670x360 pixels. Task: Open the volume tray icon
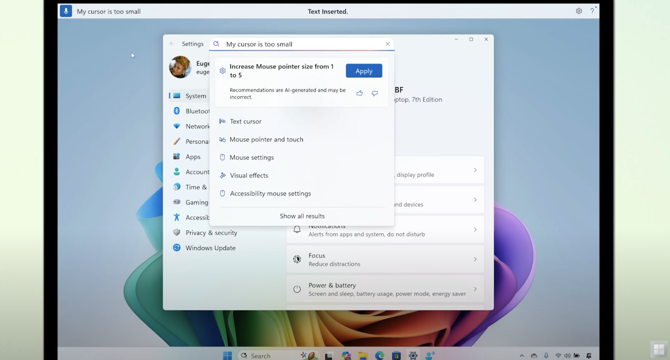point(567,355)
